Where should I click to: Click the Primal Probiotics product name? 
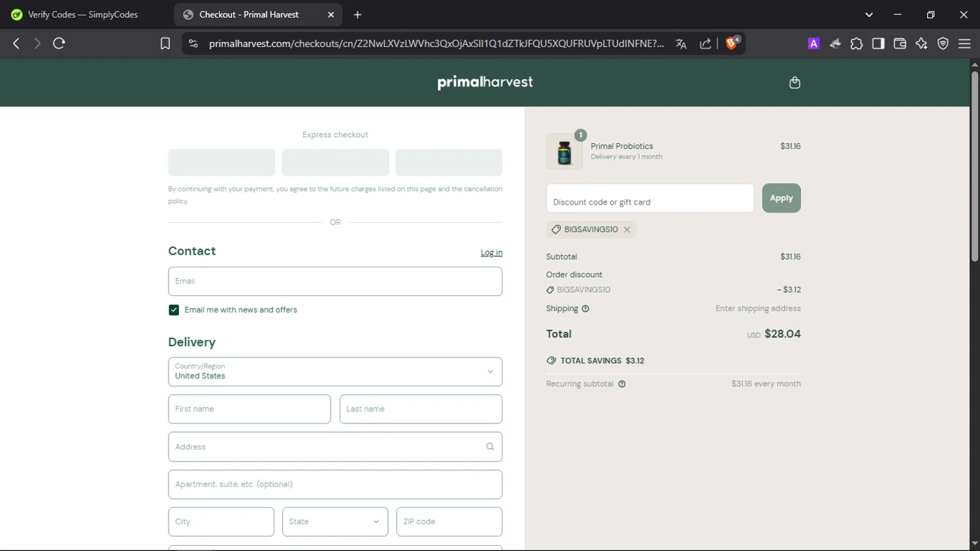pyautogui.click(x=622, y=146)
